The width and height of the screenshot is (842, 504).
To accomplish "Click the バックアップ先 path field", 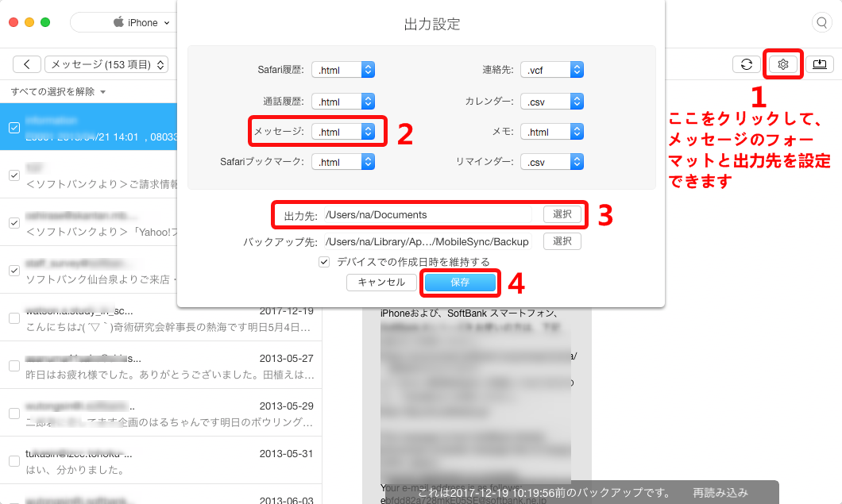I will [x=427, y=241].
